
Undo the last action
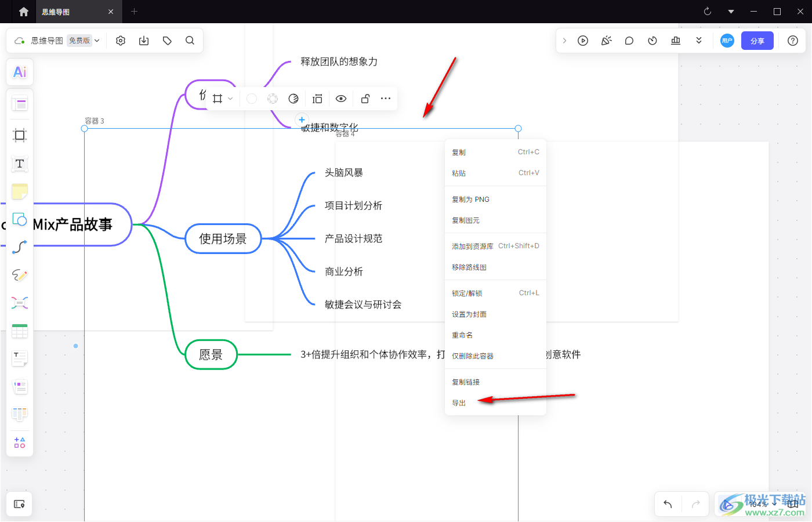click(668, 504)
